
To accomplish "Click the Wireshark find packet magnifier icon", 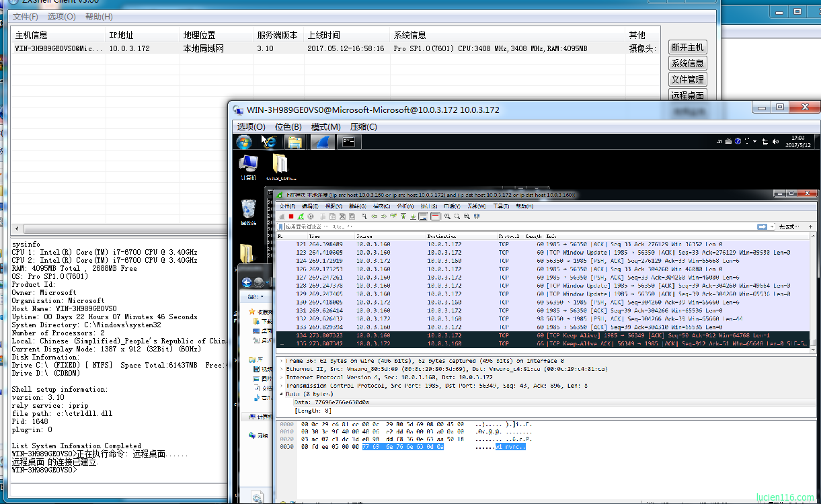I will 364,216.
